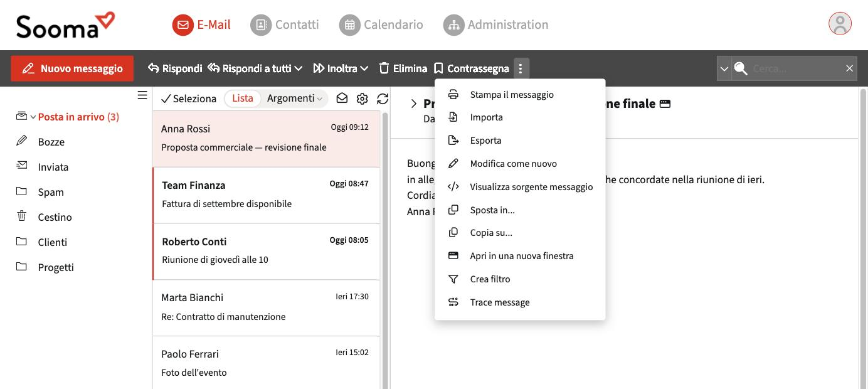Open the Inviata folder
The image size is (868, 389).
click(53, 167)
